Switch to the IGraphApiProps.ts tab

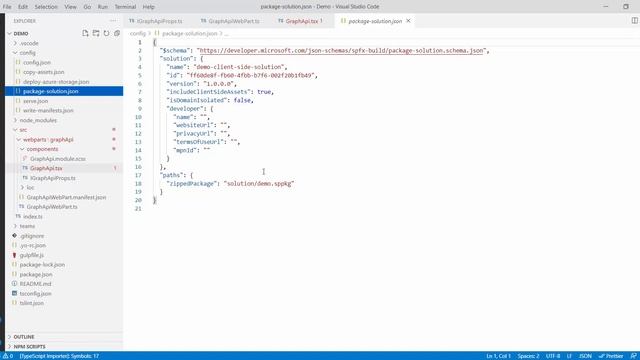156,21
